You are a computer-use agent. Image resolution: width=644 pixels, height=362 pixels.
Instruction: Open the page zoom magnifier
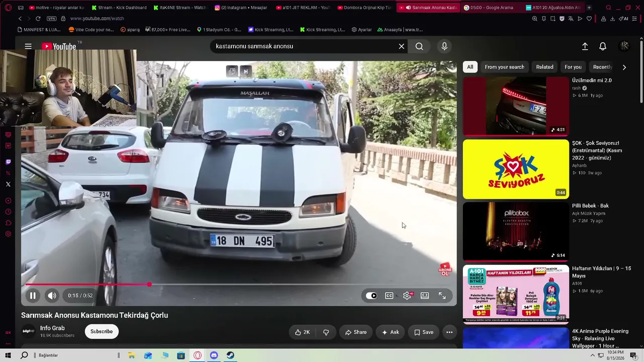click(x=534, y=19)
